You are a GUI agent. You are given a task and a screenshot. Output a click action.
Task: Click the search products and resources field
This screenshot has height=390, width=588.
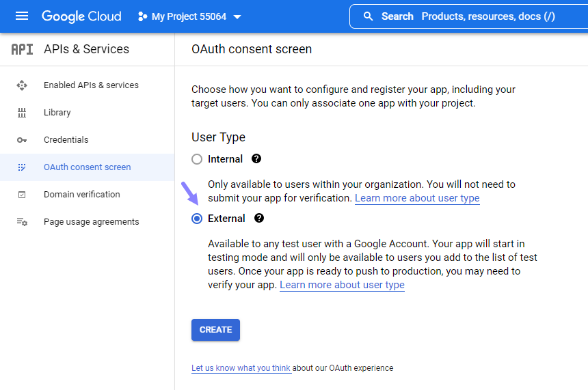tap(469, 16)
